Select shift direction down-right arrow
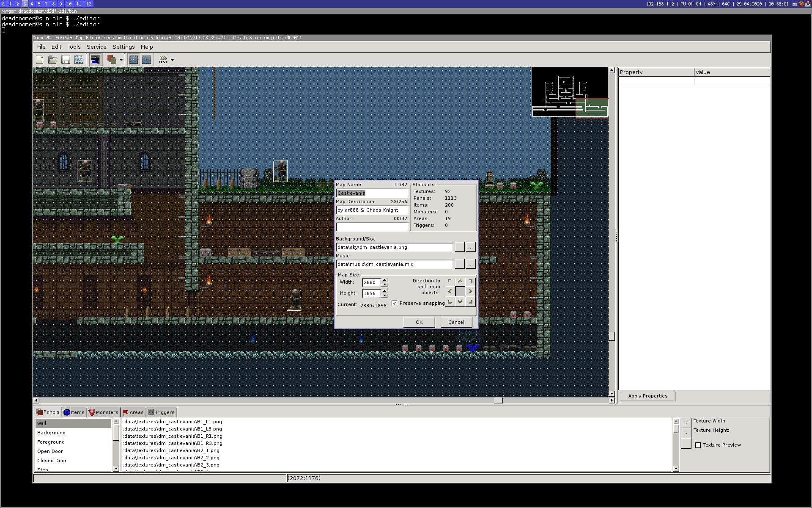This screenshot has width=812, height=508. [x=470, y=301]
